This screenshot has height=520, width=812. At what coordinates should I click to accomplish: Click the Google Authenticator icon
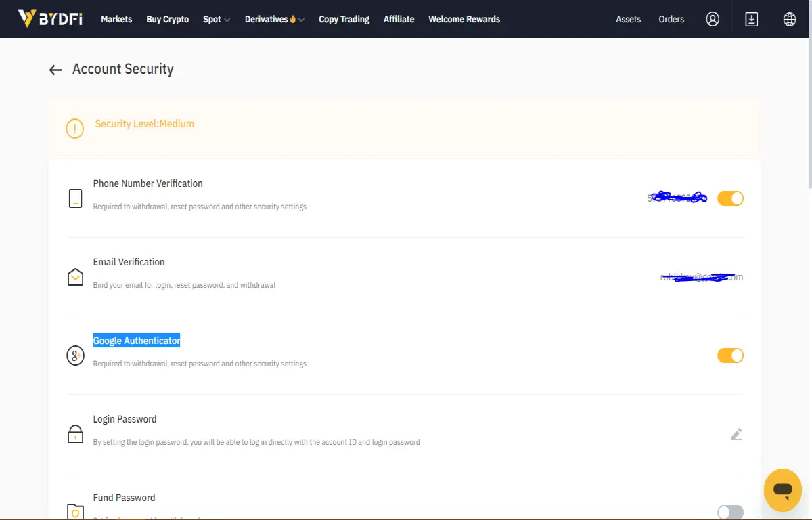(x=75, y=355)
